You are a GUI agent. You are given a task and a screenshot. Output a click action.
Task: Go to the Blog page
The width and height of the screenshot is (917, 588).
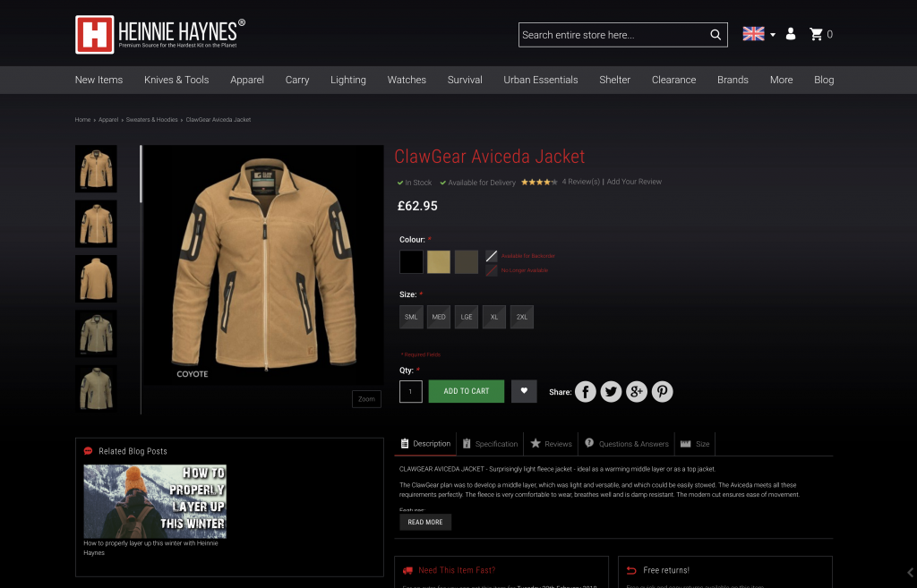click(824, 80)
